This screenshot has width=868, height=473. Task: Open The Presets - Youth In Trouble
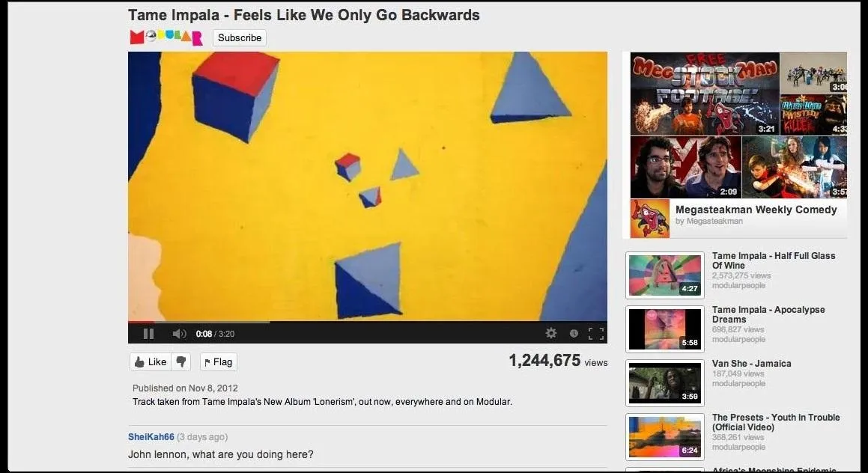[776, 422]
